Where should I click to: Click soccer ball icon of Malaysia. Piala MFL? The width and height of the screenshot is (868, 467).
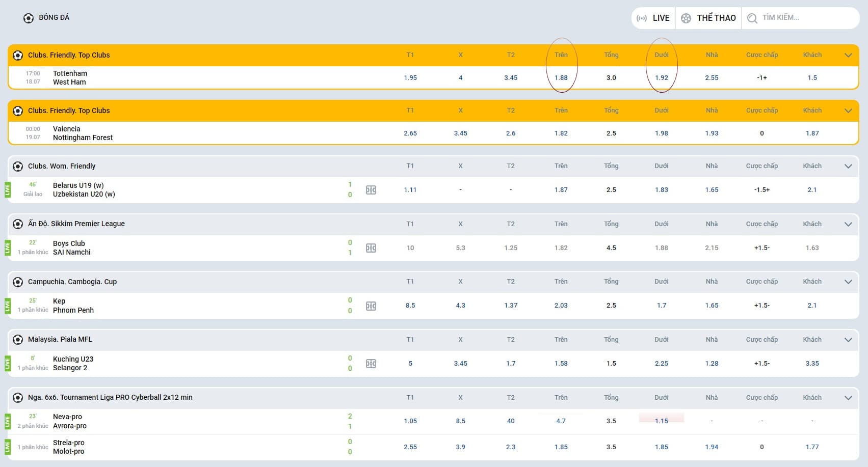18,340
